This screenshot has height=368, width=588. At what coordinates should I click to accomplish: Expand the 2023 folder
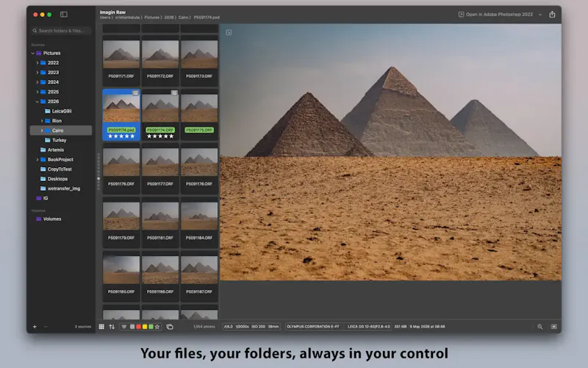coord(37,72)
